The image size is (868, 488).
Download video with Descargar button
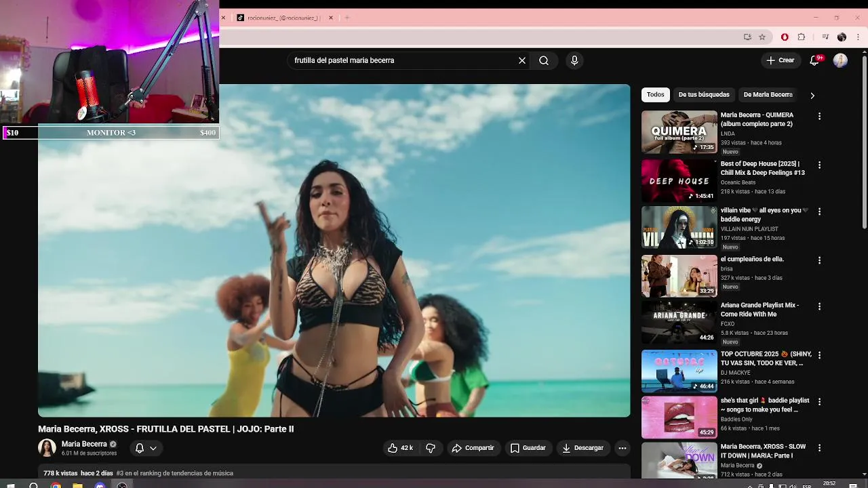tap(583, 448)
